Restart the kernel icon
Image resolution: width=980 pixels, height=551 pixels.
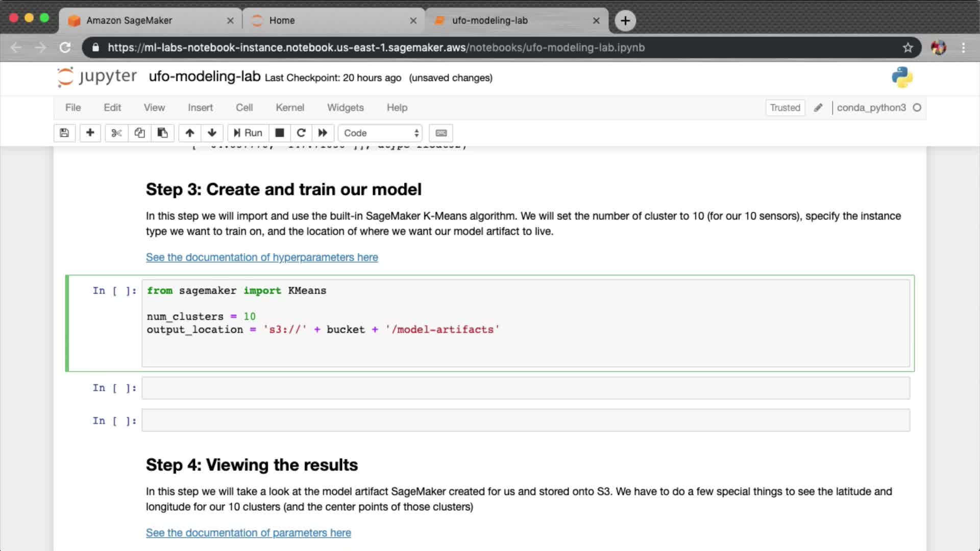click(301, 133)
